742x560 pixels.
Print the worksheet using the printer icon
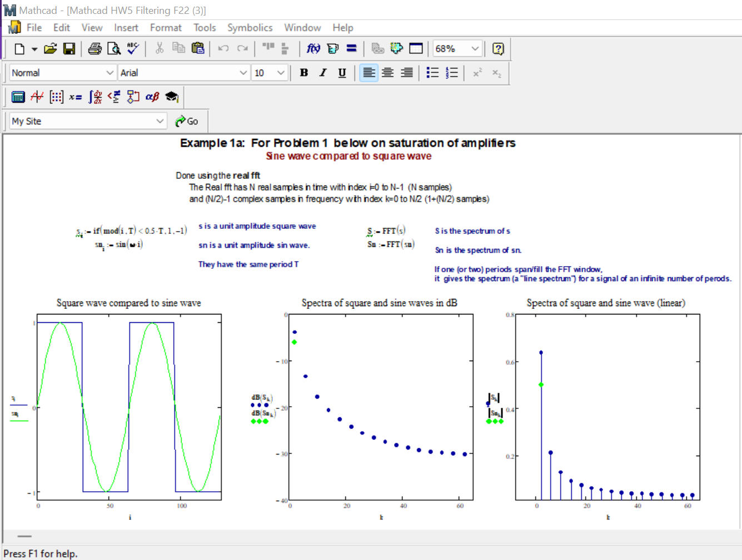[95, 49]
